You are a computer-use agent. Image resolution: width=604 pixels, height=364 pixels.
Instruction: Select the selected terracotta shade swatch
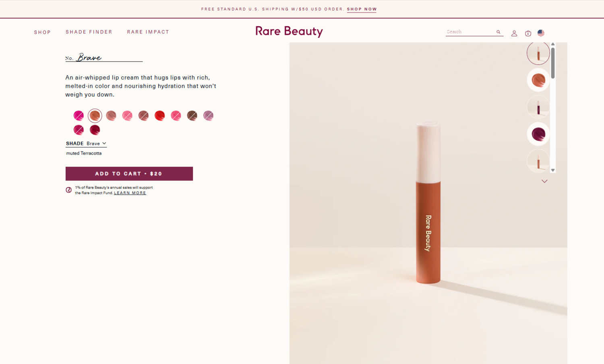pyautogui.click(x=95, y=116)
